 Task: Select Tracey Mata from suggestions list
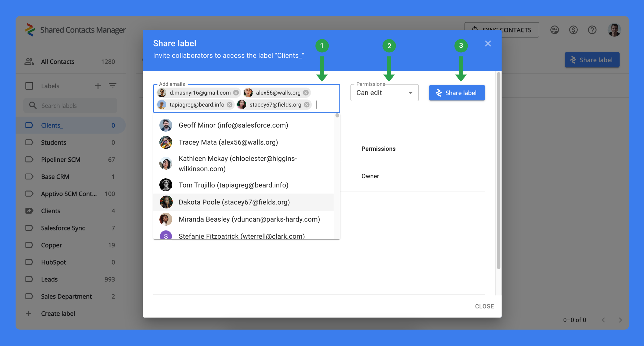(228, 142)
